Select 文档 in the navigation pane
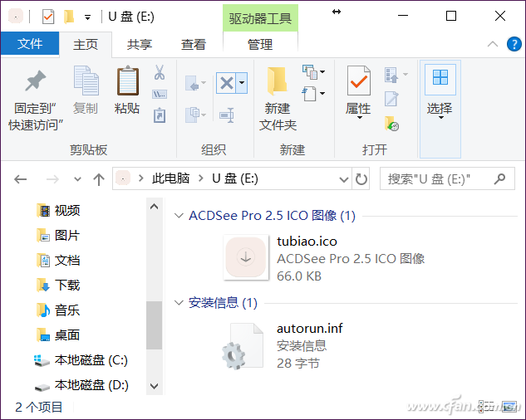This screenshot has width=526, height=420. 57,261
